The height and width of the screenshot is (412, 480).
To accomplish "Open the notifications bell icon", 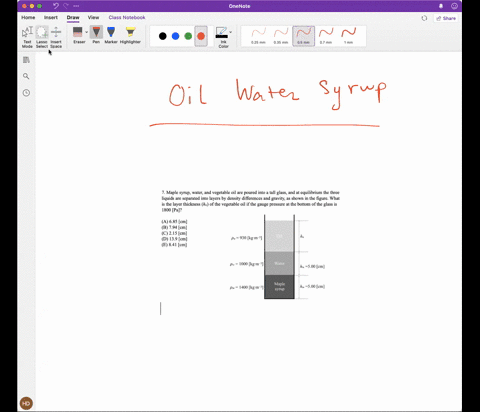I will coord(441,6).
